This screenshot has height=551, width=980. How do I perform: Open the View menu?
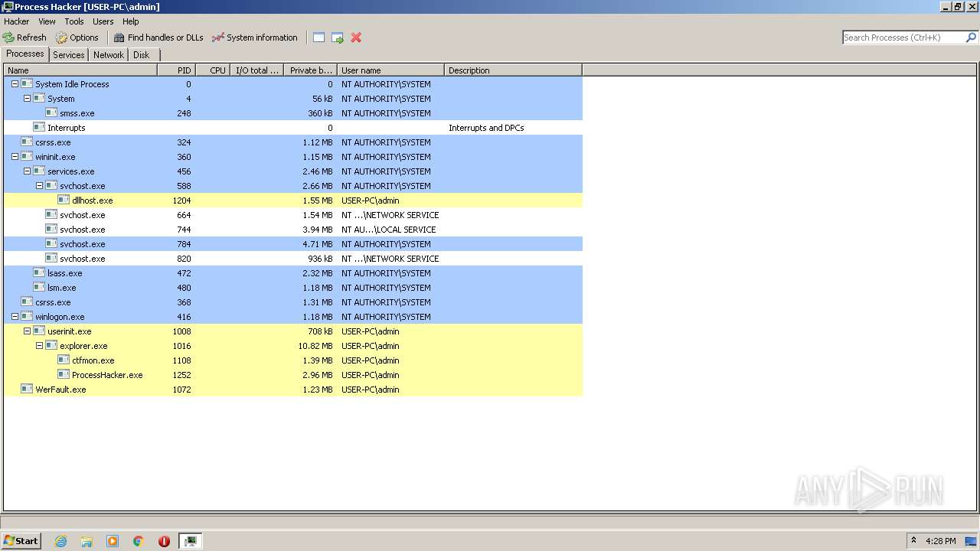(x=47, y=21)
